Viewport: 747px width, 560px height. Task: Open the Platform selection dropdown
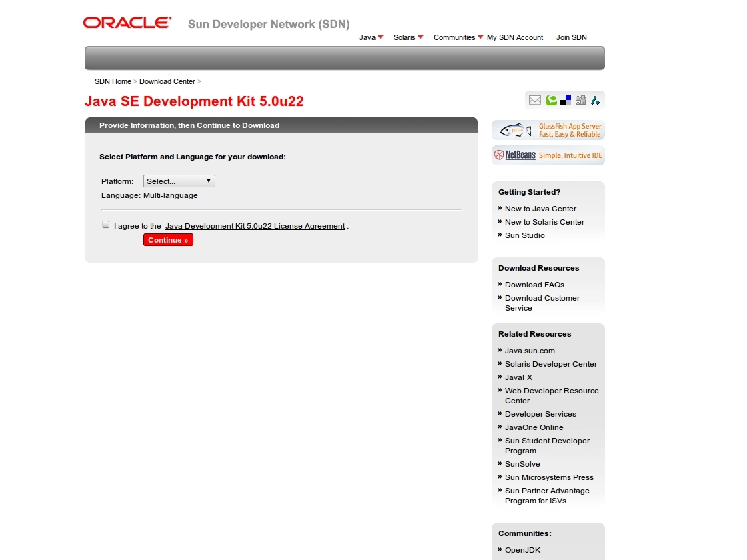click(x=179, y=181)
